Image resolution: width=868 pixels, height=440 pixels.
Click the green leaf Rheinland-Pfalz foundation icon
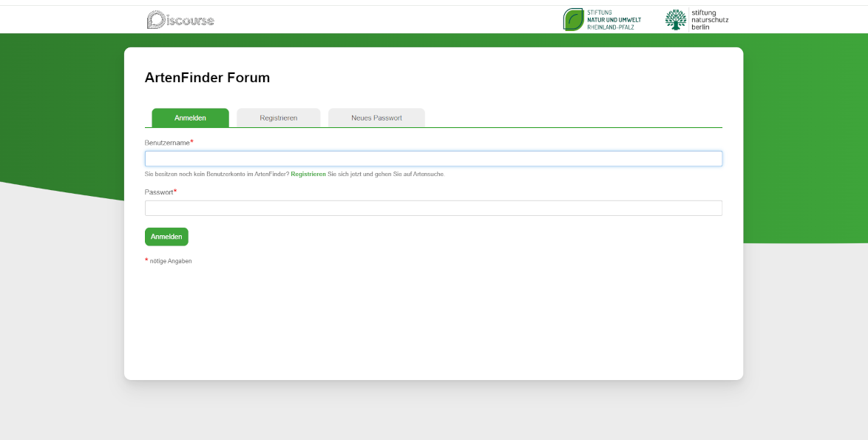tap(574, 20)
